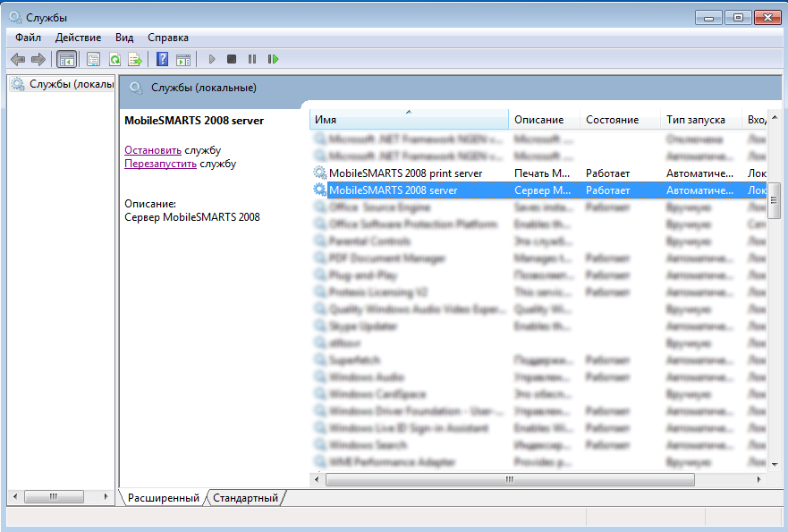Screen dimensions: 788x532
Task: Start the service with the play icon
Action: tap(212, 59)
